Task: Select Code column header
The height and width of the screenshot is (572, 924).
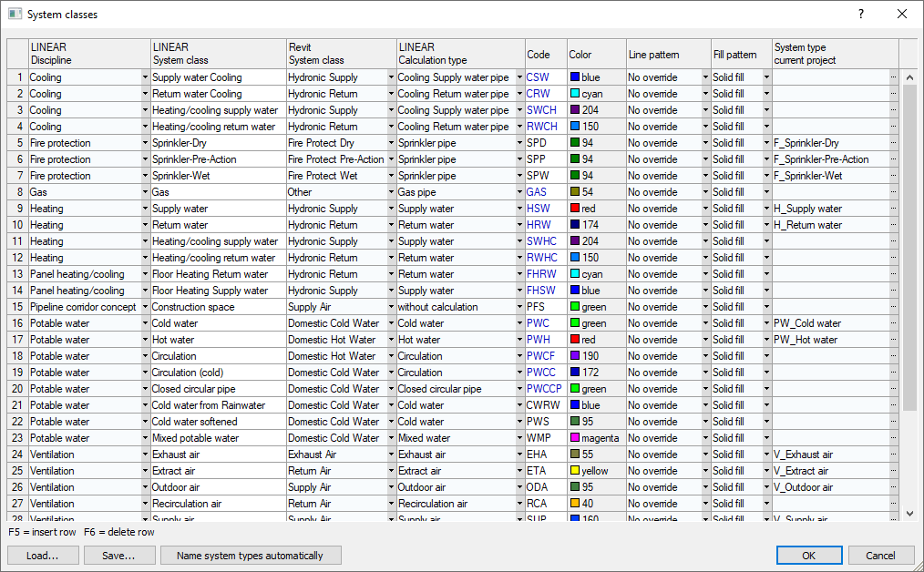Action: 546,54
